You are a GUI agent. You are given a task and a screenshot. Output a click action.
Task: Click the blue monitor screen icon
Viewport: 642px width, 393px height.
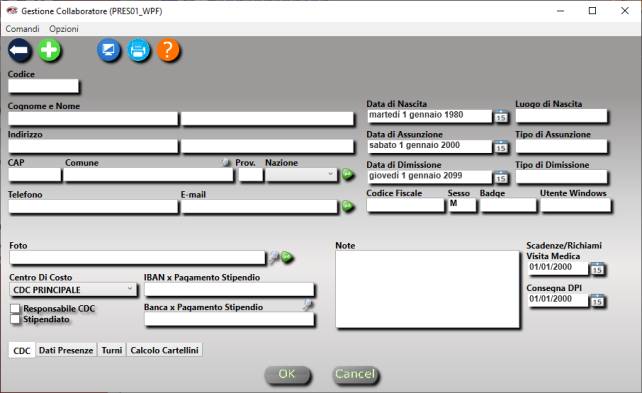click(x=109, y=50)
